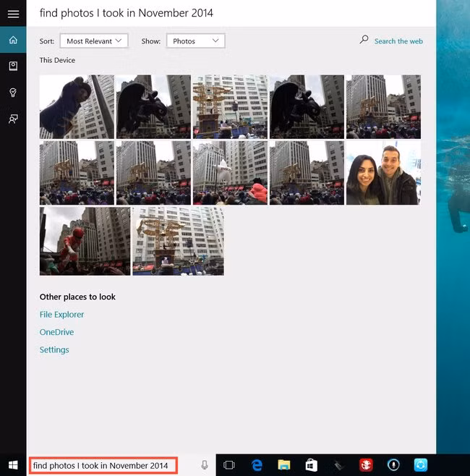Click the Windows Start button
The width and height of the screenshot is (470, 476).
pos(13,465)
